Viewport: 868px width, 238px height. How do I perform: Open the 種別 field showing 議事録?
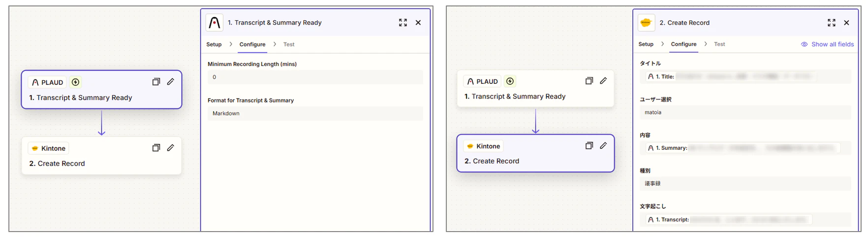pos(745,183)
